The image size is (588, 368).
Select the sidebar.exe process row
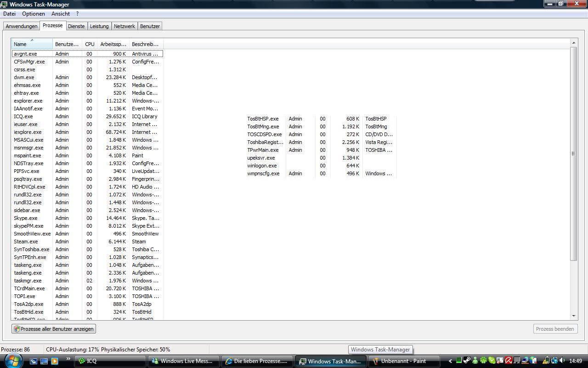(87, 210)
